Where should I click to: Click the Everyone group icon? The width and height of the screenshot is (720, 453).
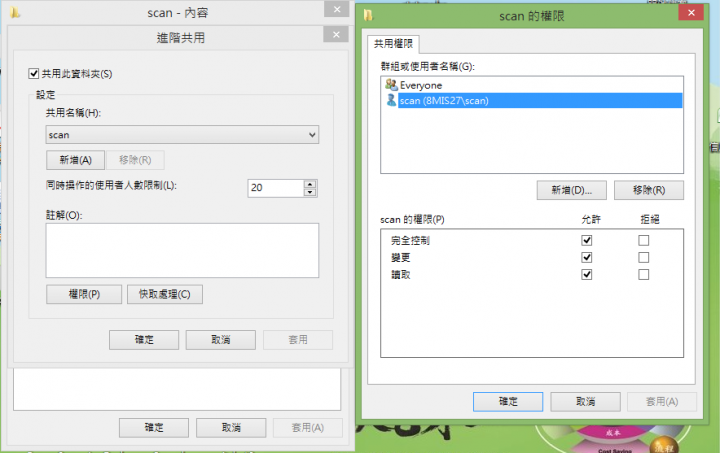click(391, 85)
